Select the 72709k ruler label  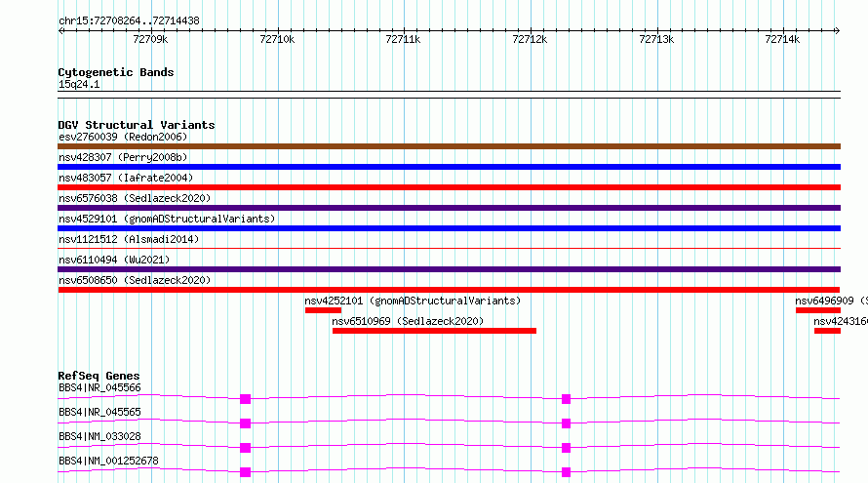point(150,39)
